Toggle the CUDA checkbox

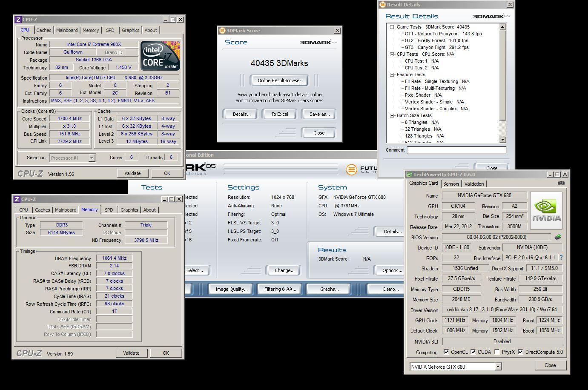[x=473, y=352]
